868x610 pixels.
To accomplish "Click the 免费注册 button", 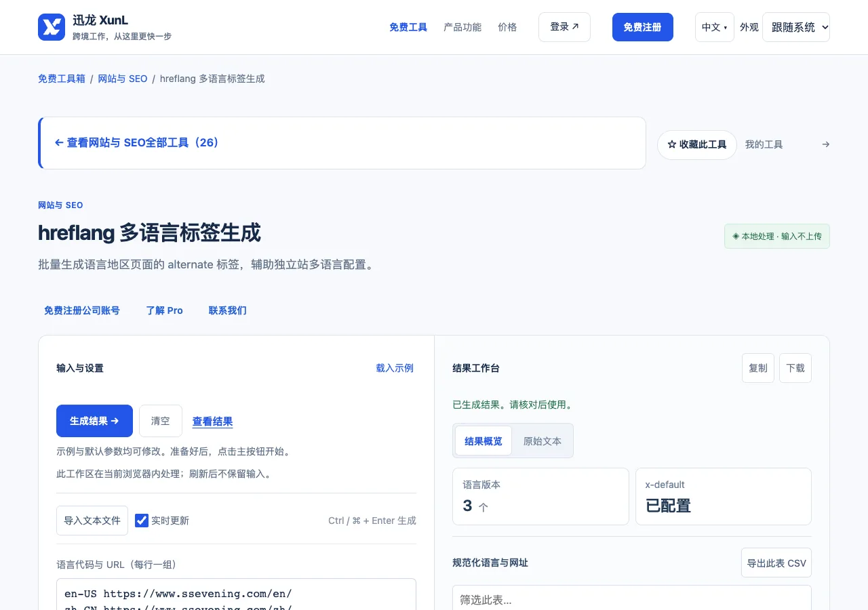I will click(x=643, y=27).
